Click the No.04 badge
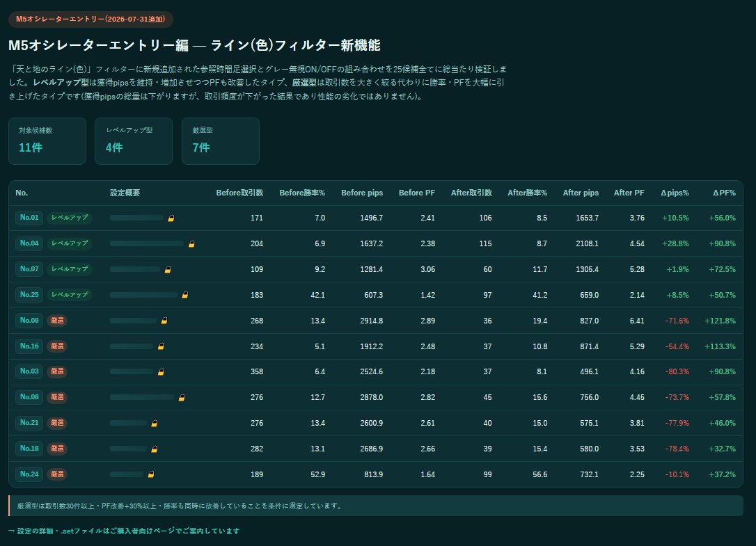Screen dimensions: 756x546 click(x=29, y=243)
